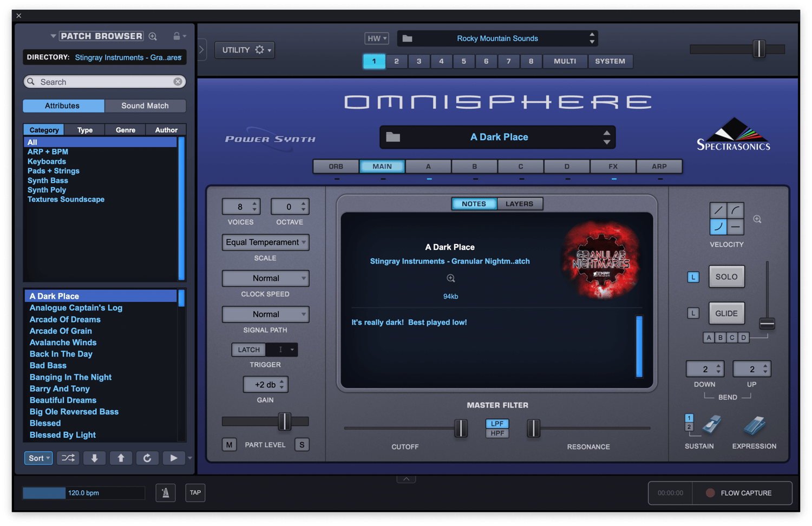Solo the part with the S button

[x=302, y=445]
